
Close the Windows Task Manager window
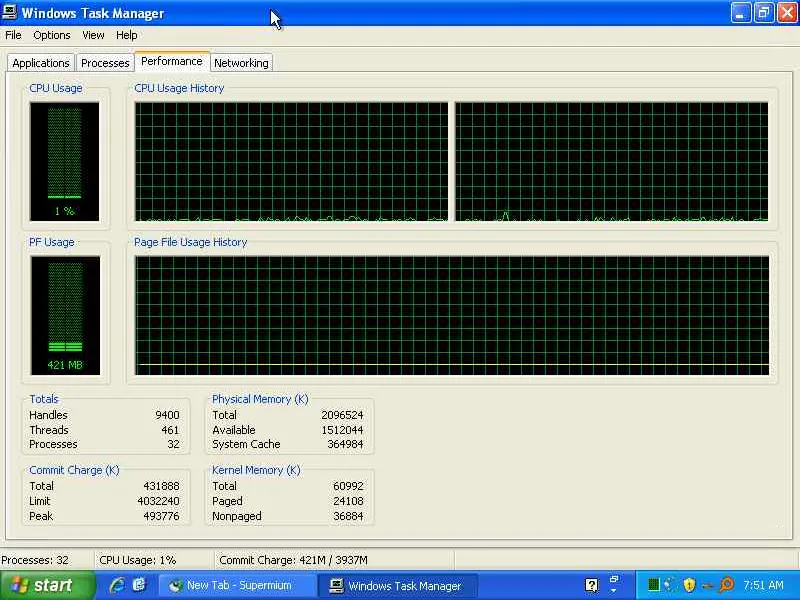tap(787, 13)
